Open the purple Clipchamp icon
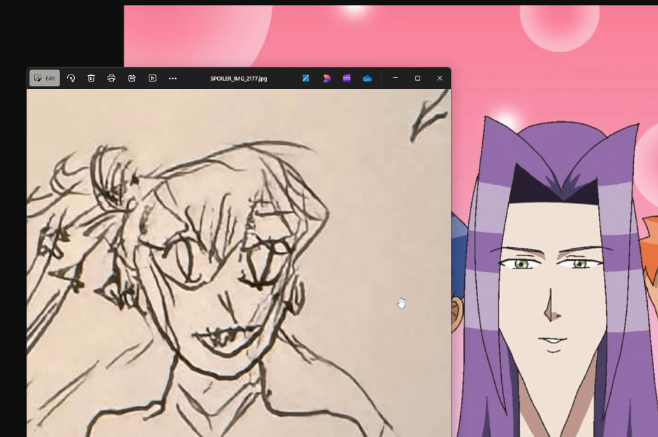 coord(347,78)
